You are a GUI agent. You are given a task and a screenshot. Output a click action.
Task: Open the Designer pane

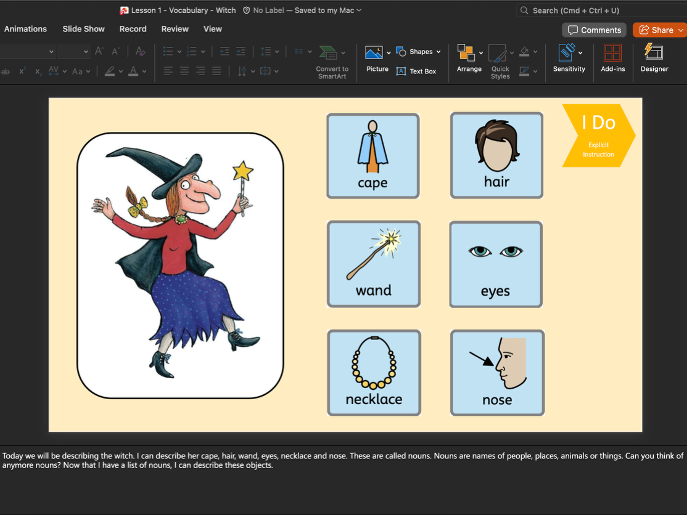click(x=654, y=57)
